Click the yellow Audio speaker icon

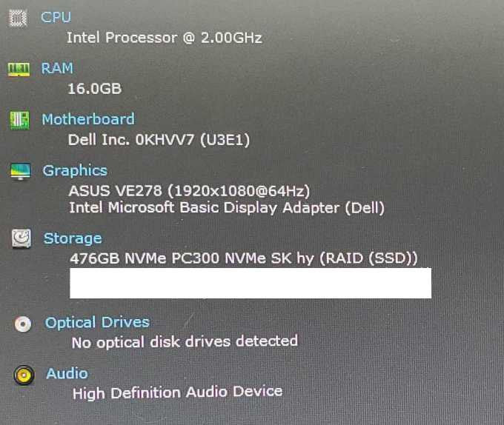(24, 375)
